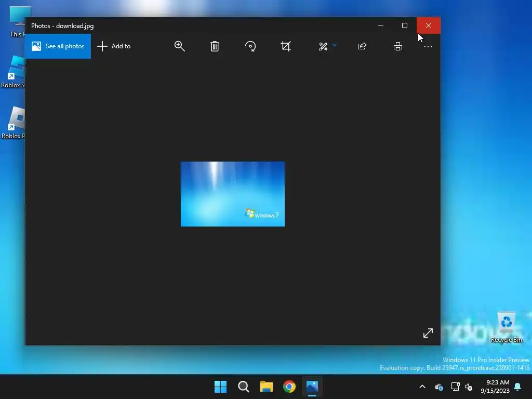Click the OneDrive cloud tray icon

coord(438,387)
